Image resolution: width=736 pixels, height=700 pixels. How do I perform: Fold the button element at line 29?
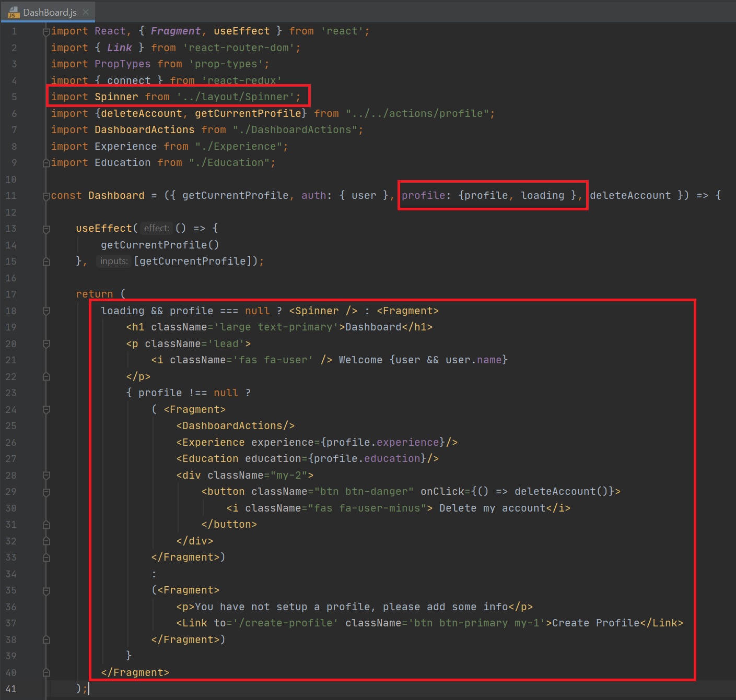(46, 492)
